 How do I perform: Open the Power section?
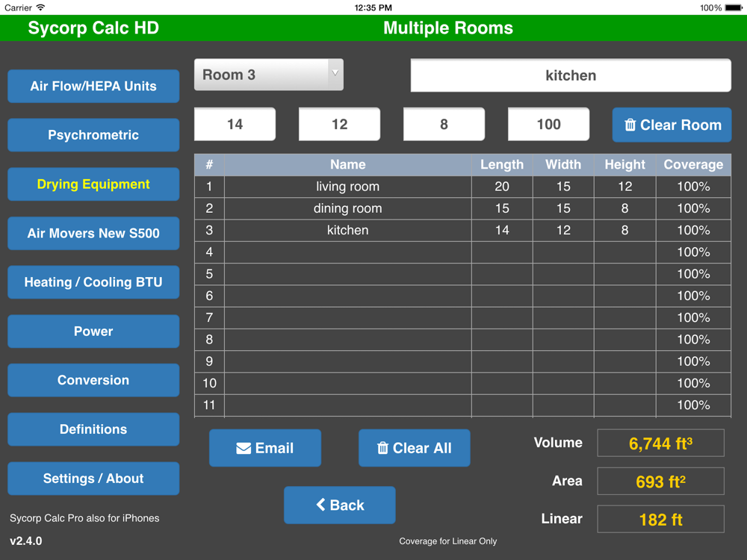pyautogui.click(x=93, y=332)
